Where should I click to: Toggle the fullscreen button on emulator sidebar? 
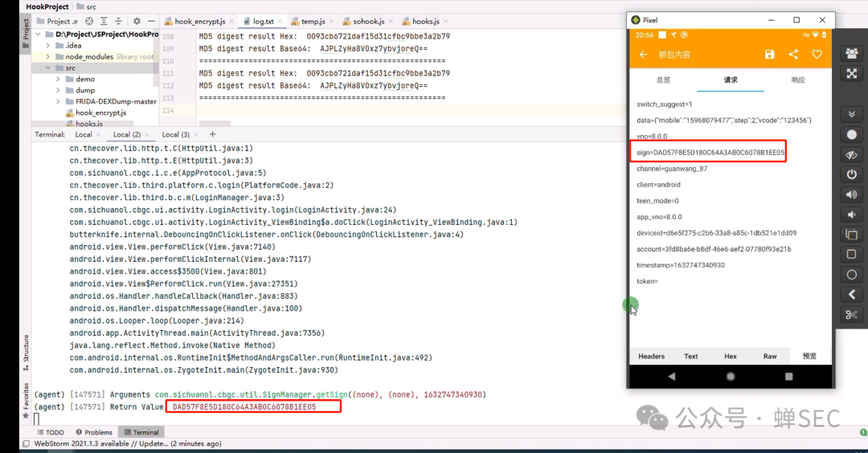click(x=852, y=74)
